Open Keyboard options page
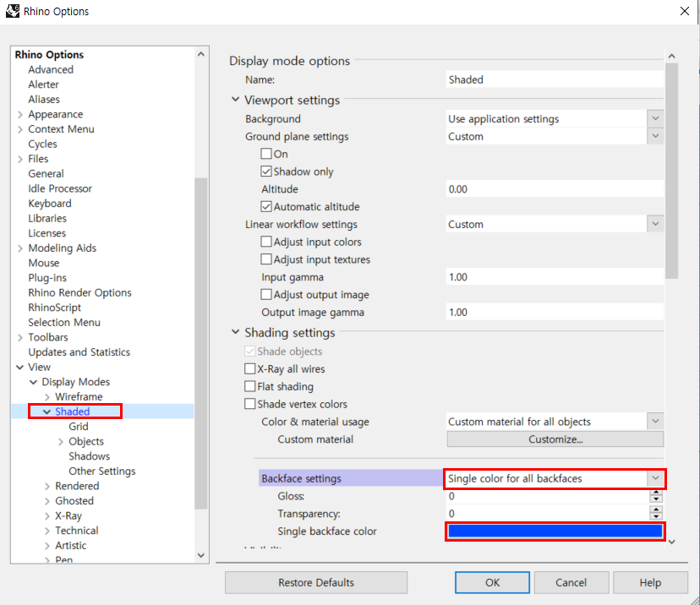The image size is (700, 605). point(50,204)
